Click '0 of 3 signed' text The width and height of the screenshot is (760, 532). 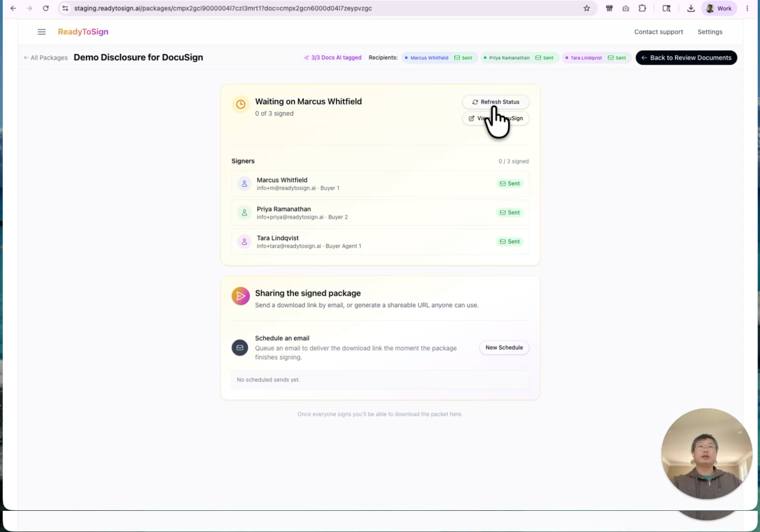[275, 114]
